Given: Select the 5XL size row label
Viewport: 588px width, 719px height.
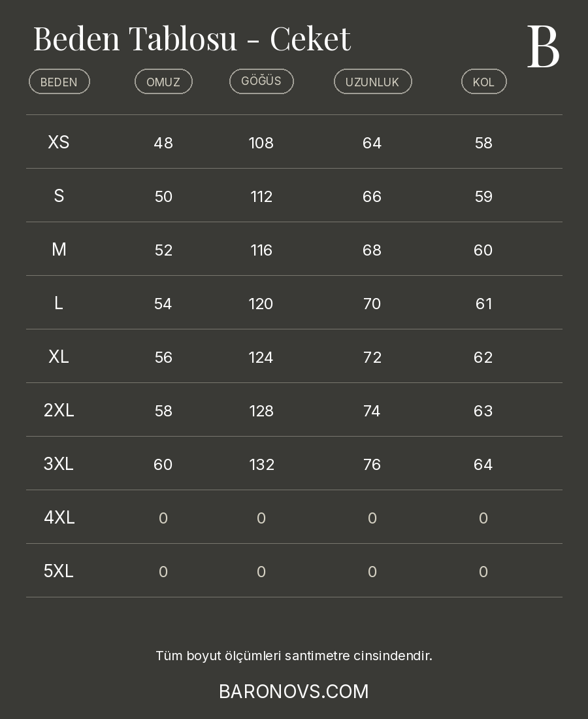Looking at the screenshot, I should point(59,571).
